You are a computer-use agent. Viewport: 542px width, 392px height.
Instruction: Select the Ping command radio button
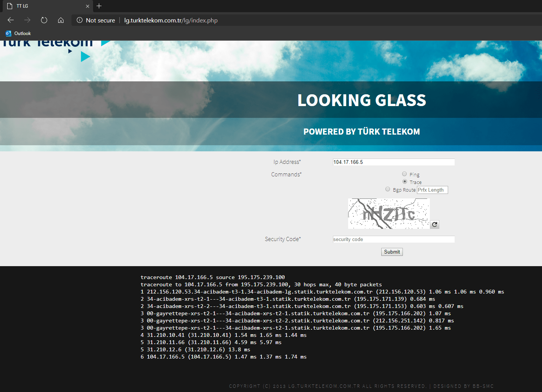click(404, 174)
